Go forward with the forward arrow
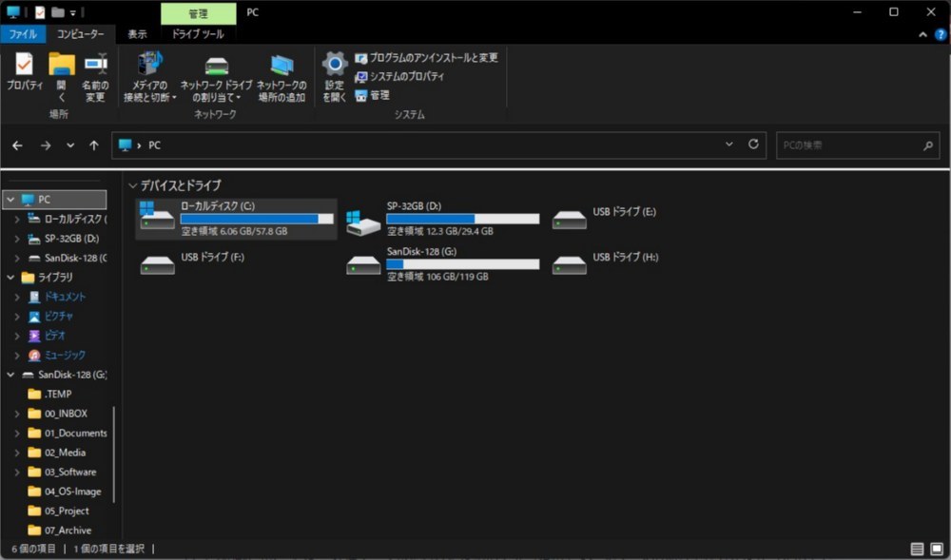This screenshot has height=560, width=951. coord(46,145)
